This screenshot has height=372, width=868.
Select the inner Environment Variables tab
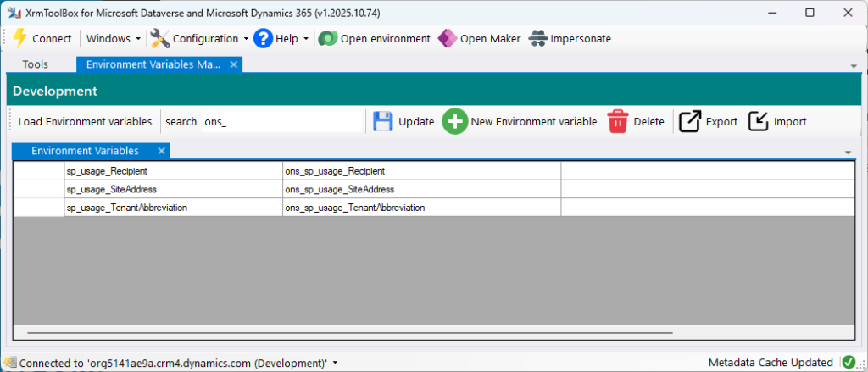click(85, 151)
